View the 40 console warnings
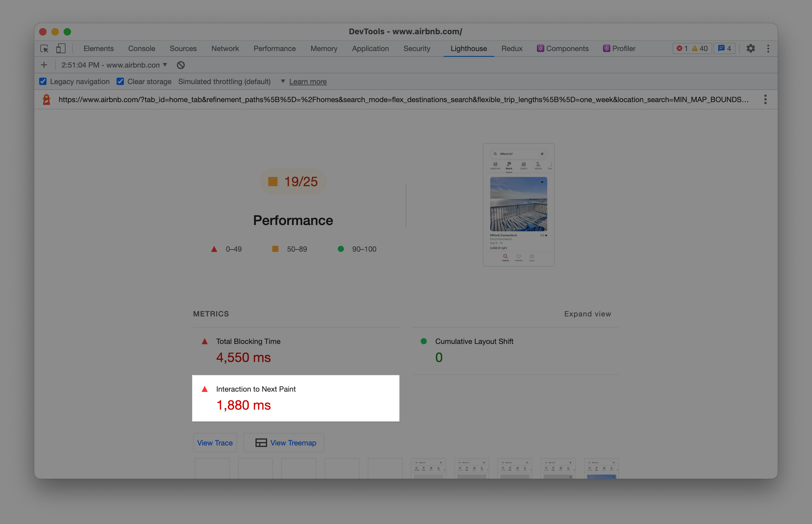812x524 pixels. pos(698,48)
